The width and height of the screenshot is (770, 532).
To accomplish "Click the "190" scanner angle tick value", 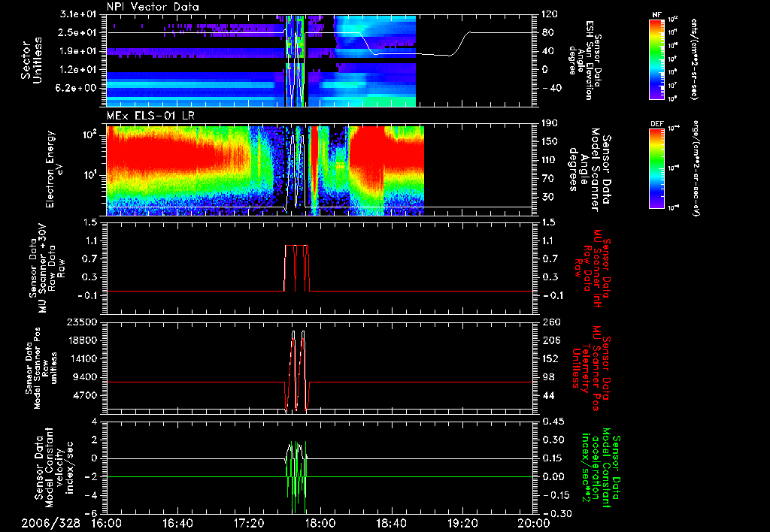I will tap(550, 124).
